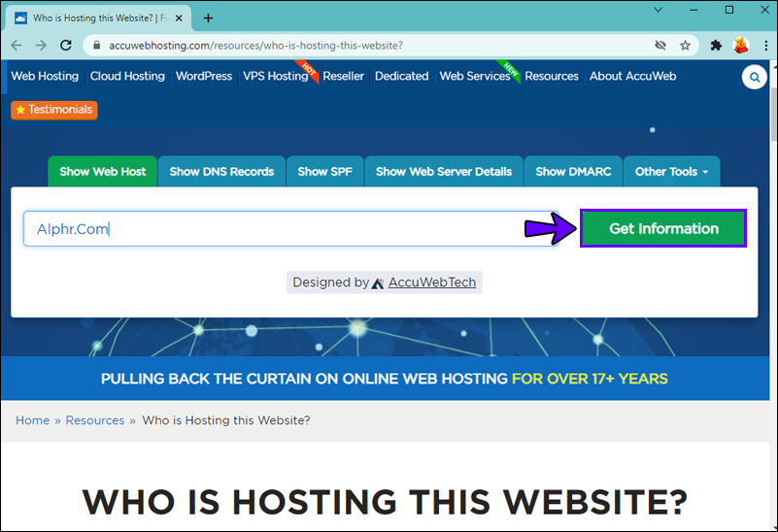Click the Resources breadcrumb link
Screen dimensions: 778x532
[95, 420]
